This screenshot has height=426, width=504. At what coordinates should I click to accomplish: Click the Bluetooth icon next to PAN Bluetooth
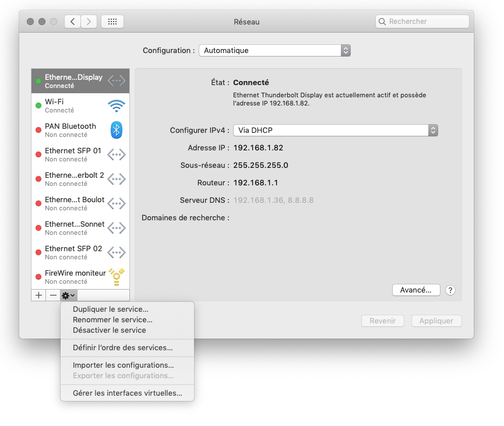pyautogui.click(x=117, y=130)
